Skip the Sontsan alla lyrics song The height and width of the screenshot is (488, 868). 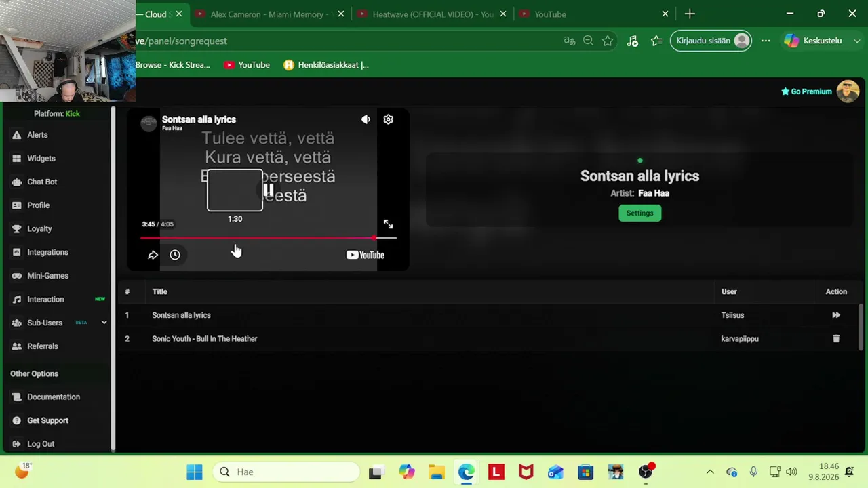coord(836,315)
